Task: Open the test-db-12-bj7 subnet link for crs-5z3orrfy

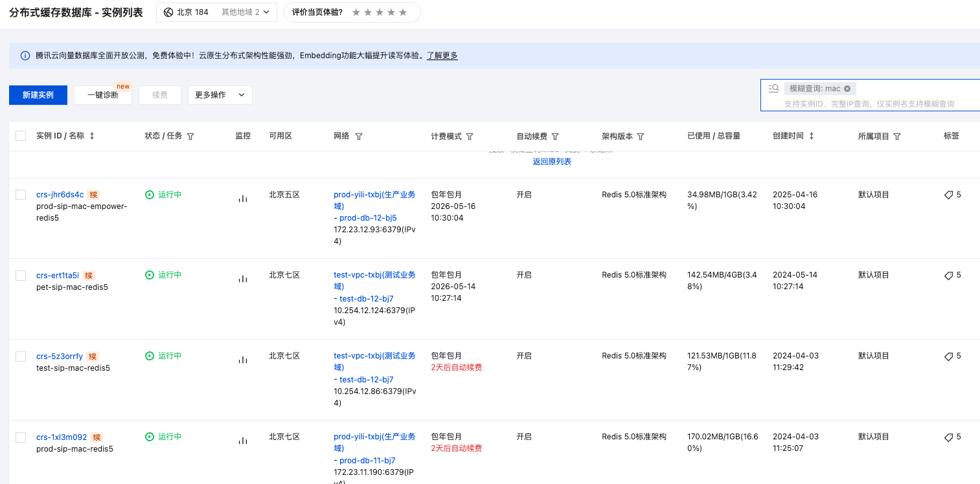Action: (x=367, y=380)
